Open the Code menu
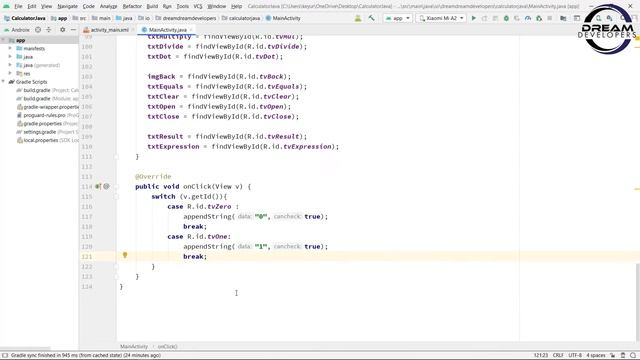The width and height of the screenshot is (640, 360). (x=89, y=7)
